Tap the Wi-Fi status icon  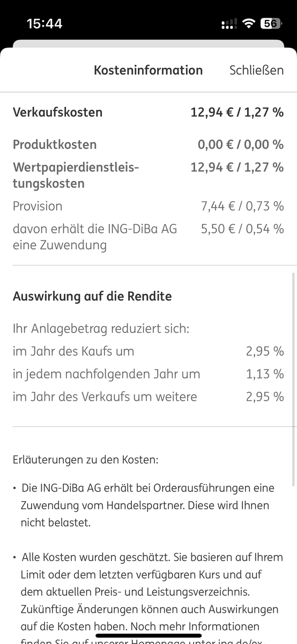tap(248, 24)
